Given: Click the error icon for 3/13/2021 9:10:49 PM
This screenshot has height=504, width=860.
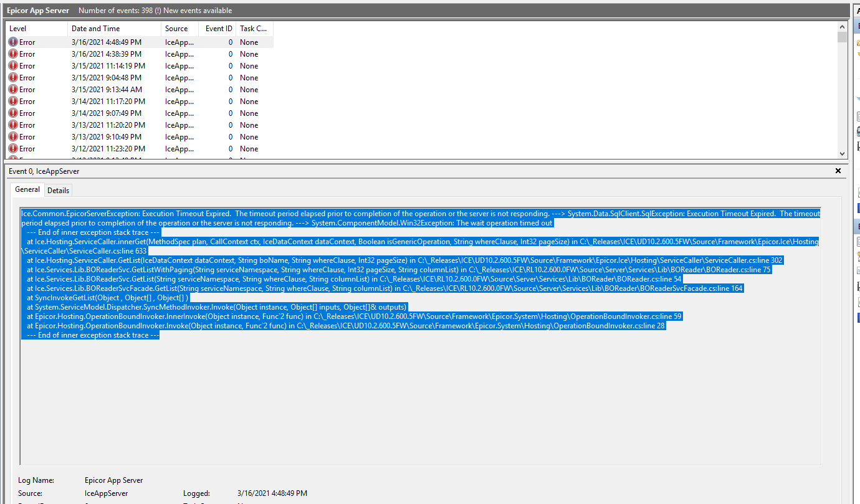Looking at the screenshot, I should [13, 137].
